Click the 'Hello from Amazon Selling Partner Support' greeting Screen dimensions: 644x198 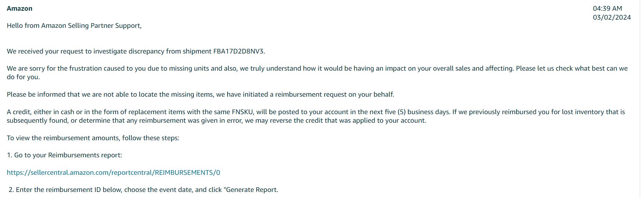pos(74,26)
